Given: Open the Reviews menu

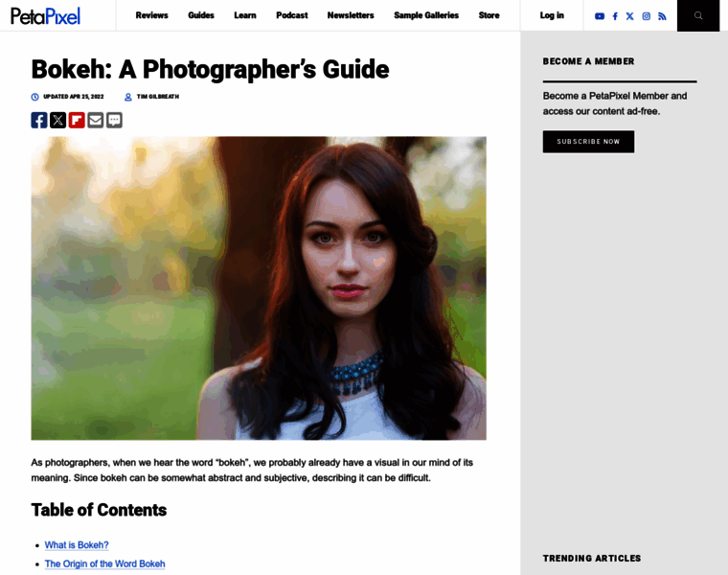Looking at the screenshot, I should pyautogui.click(x=151, y=15).
